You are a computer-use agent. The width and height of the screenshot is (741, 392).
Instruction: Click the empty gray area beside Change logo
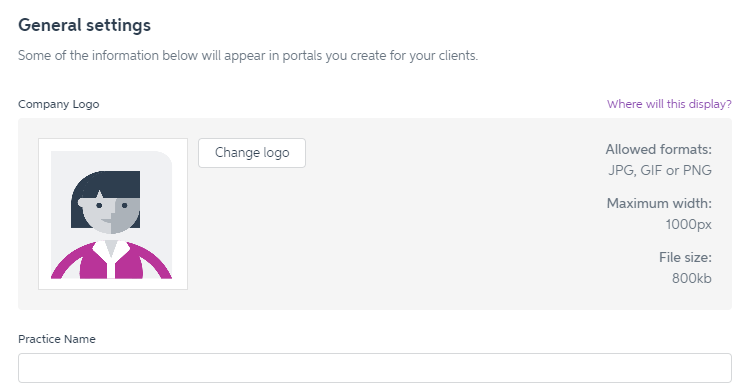425,227
